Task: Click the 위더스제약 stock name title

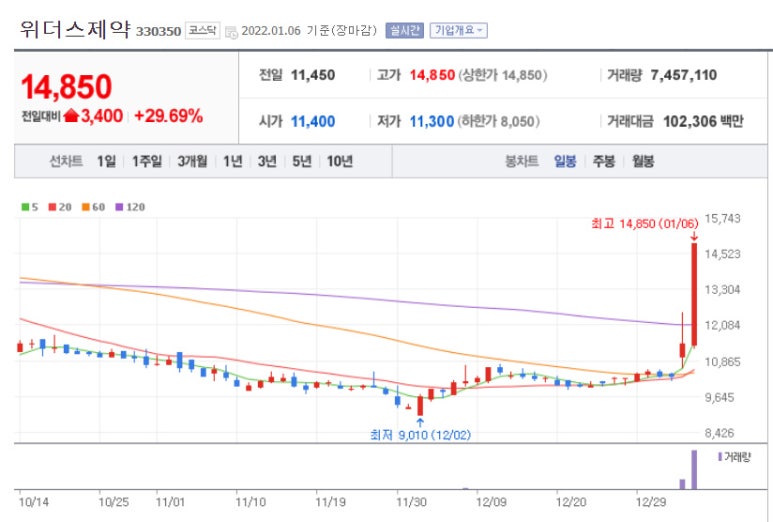Action: tap(75, 29)
